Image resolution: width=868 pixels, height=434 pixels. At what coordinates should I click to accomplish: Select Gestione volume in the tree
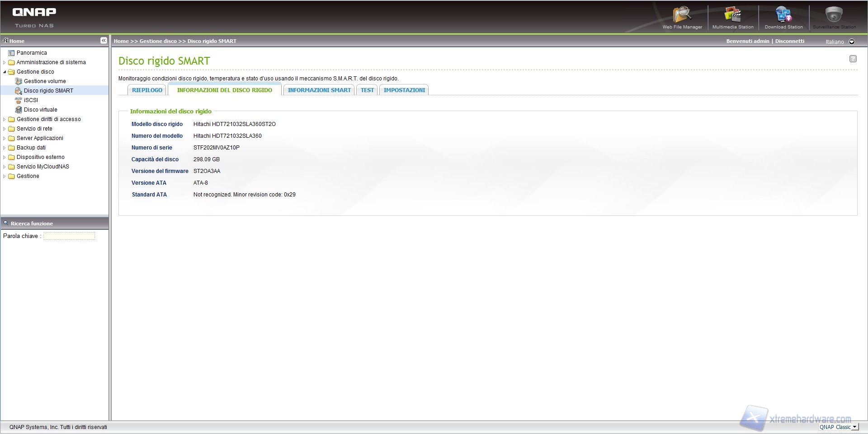45,81
